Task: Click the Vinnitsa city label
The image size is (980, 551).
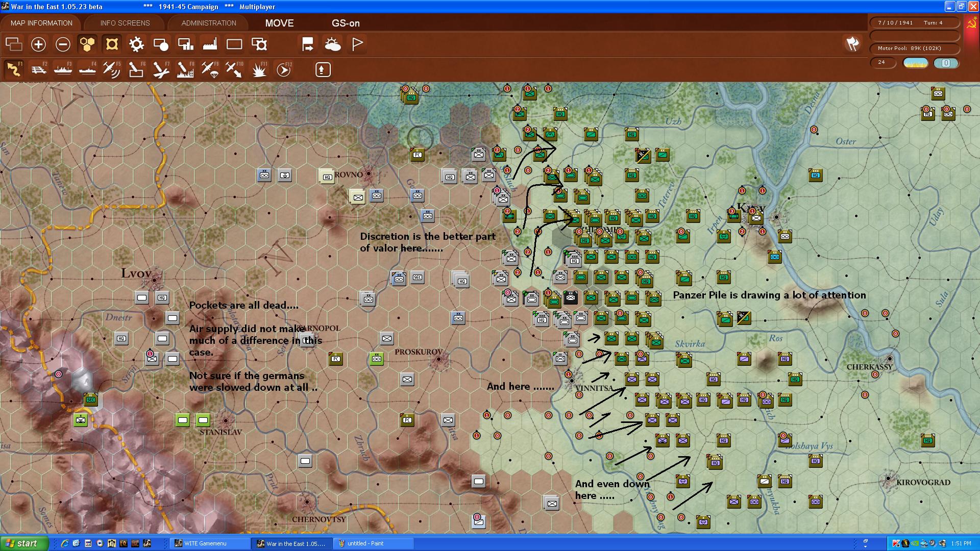Action: tap(594, 388)
